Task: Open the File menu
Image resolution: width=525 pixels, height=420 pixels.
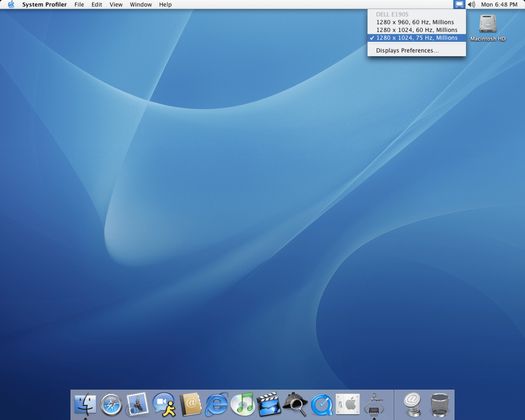Action: coord(79,4)
